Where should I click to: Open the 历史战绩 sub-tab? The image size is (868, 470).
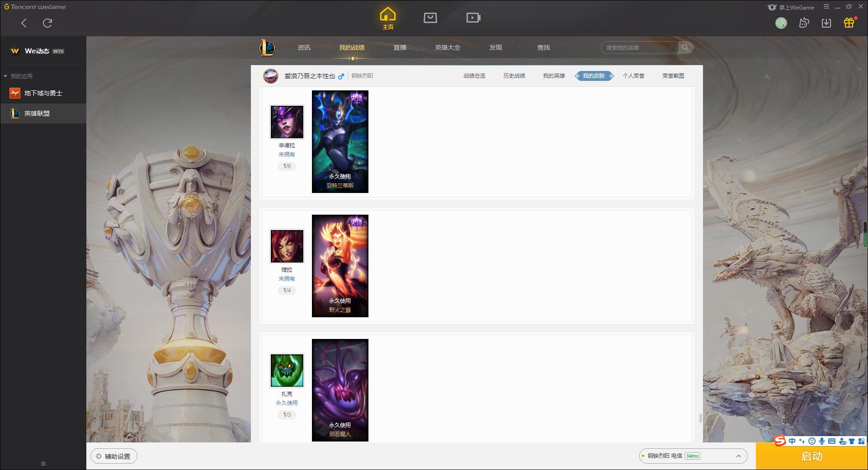click(514, 76)
